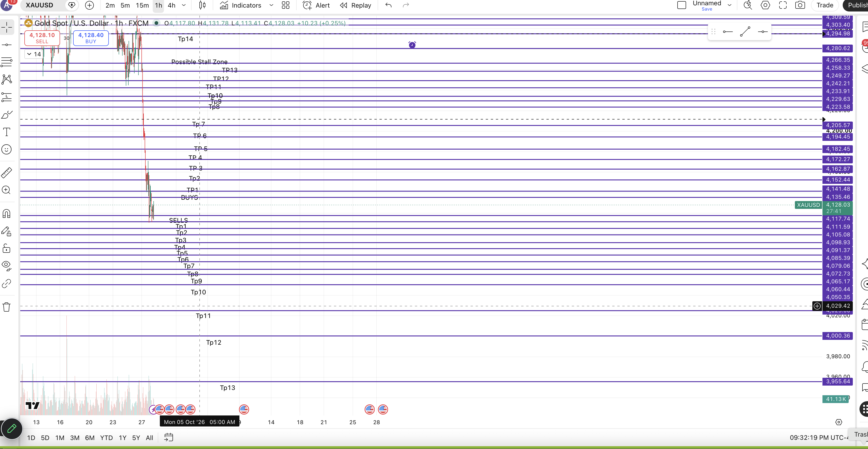Screen dimensions: 868x449
Task: Toggle hide all drawings eye icon
Action: [7, 266]
